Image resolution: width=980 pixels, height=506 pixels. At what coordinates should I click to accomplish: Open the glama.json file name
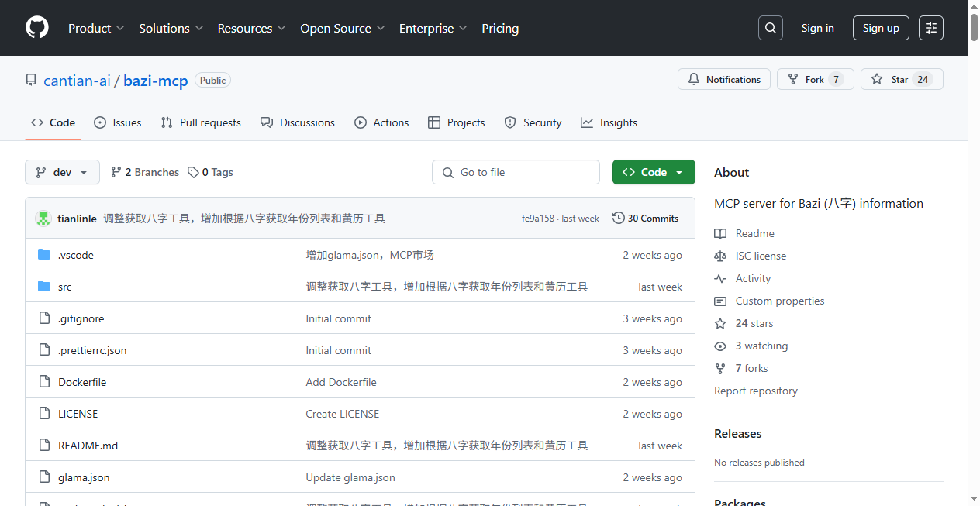84,477
